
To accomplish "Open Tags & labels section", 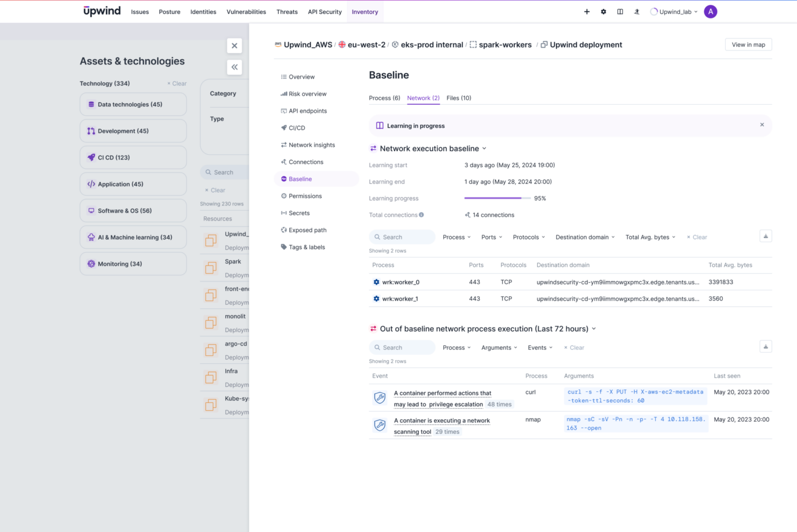I will pos(307,247).
